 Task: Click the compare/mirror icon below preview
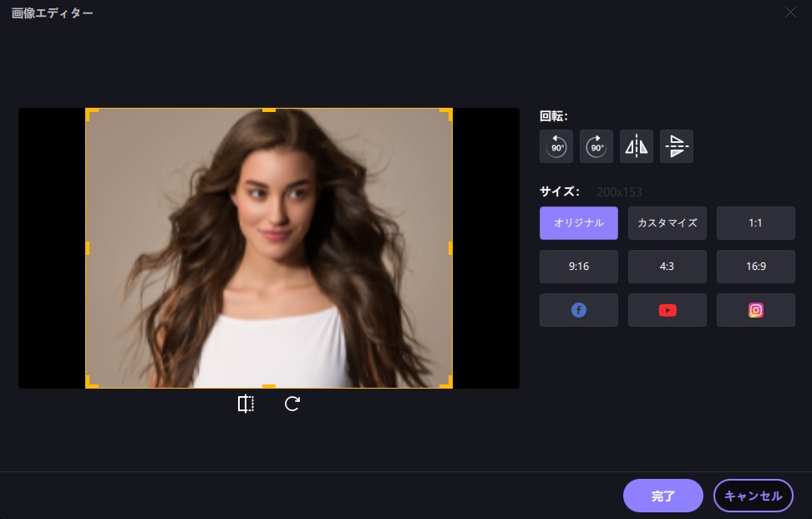(x=246, y=405)
